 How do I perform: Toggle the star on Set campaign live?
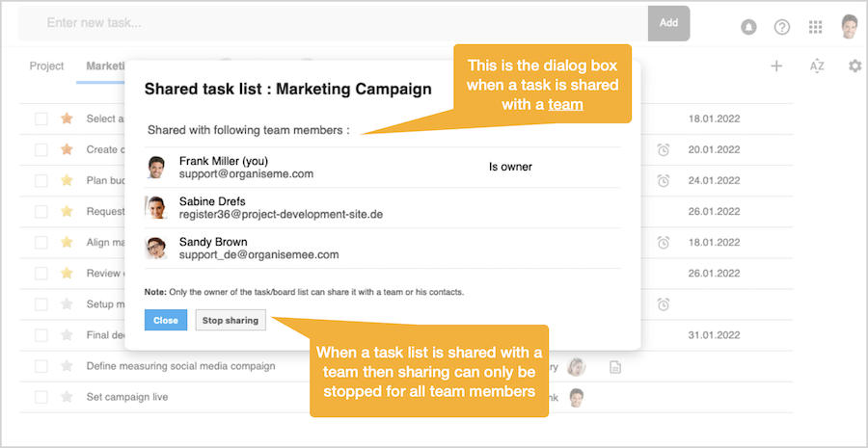pos(67,397)
